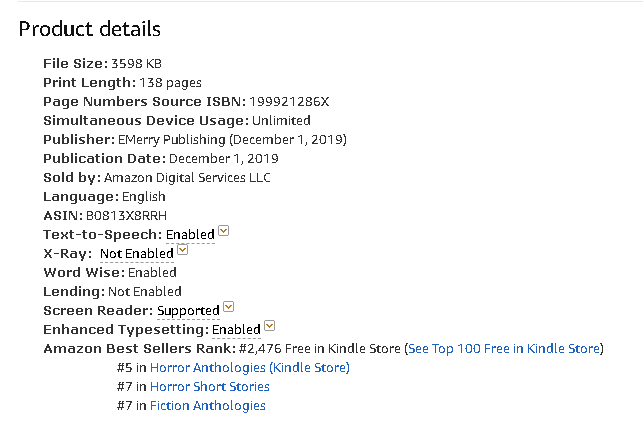The image size is (643, 434).
Task: Click the File Size label
Action: click(75, 63)
